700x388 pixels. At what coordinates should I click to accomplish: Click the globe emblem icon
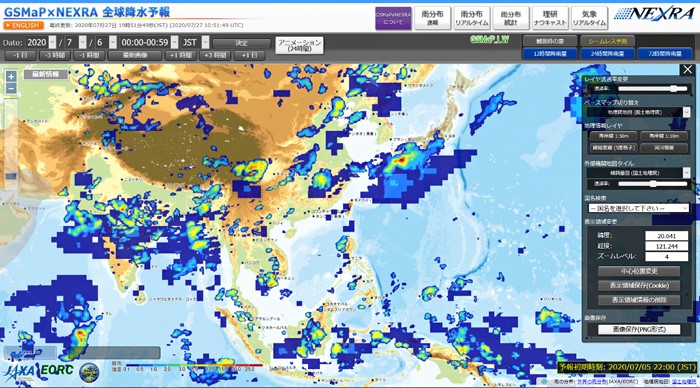(x=89, y=372)
